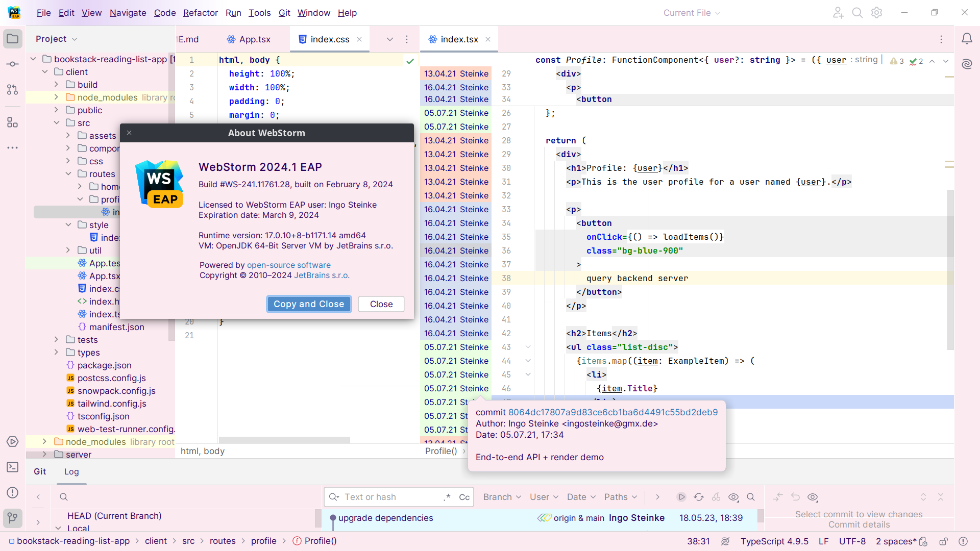Click Copy and Close button
Viewport: 980px width, 551px height.
coord(309,304)
